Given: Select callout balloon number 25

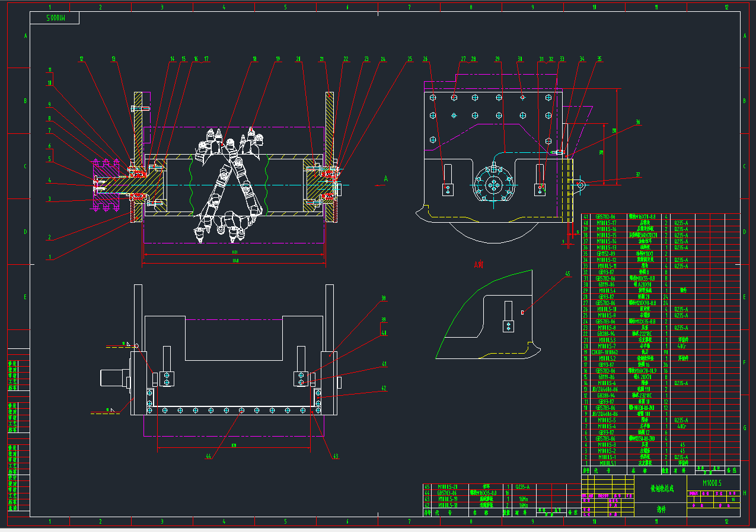Looking at the screenshot, I should pos(410,59).
